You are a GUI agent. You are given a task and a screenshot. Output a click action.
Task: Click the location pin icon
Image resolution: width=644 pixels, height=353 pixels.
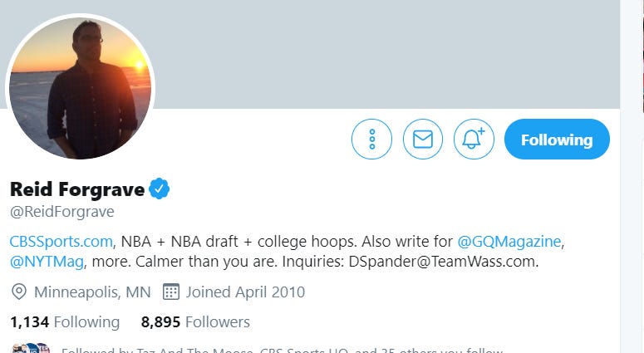19,292
